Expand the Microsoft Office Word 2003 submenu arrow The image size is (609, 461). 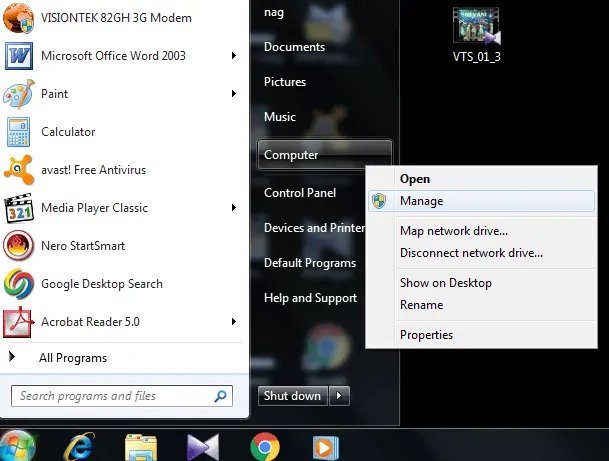tap(234, 56)
